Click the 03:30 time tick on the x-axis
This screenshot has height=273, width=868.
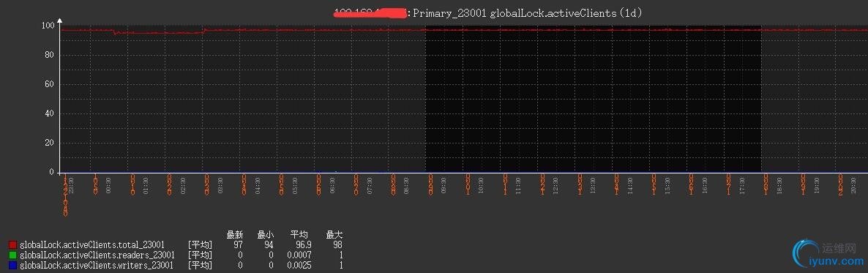(x=220, y=185)
